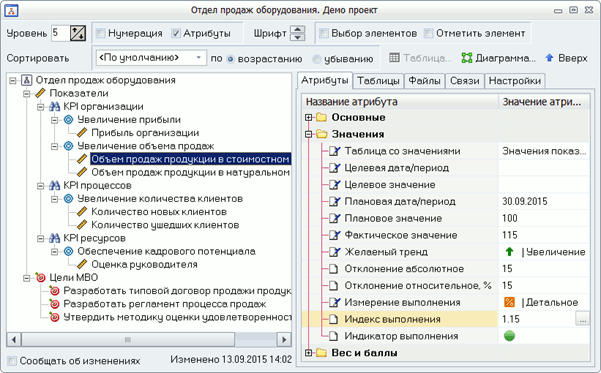Collapse the KPI организации node

coord(40,107)
